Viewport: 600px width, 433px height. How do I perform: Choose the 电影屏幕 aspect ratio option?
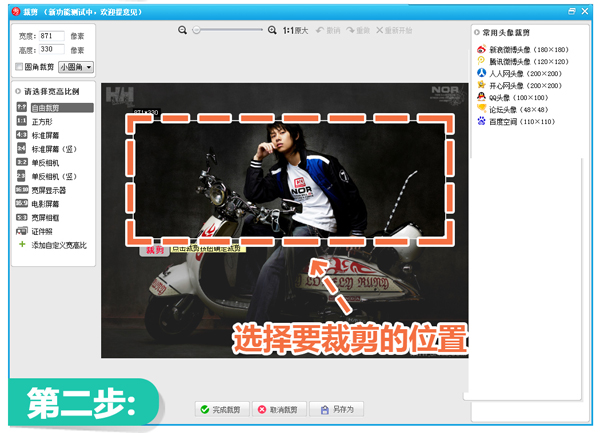[48, 203]
